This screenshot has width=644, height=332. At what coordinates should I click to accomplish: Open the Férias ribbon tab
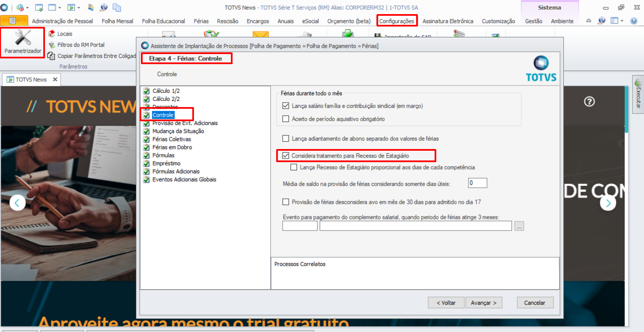[x=201, y=21]
